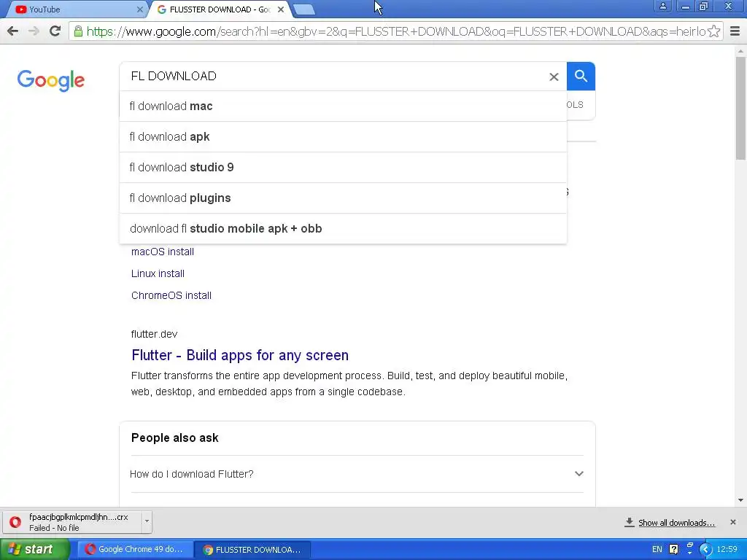
Task: Close the downloads bar
Action: pyautogui.click(x=732, y=522)
